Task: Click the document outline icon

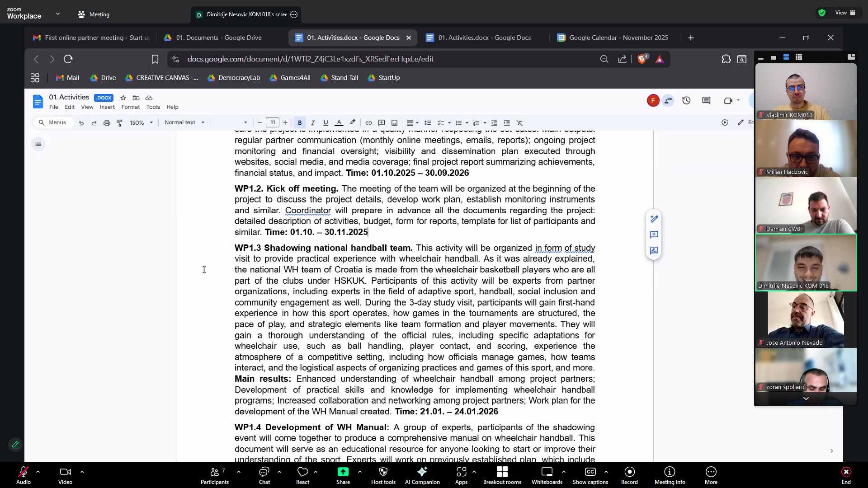Action: pos(38,144)
